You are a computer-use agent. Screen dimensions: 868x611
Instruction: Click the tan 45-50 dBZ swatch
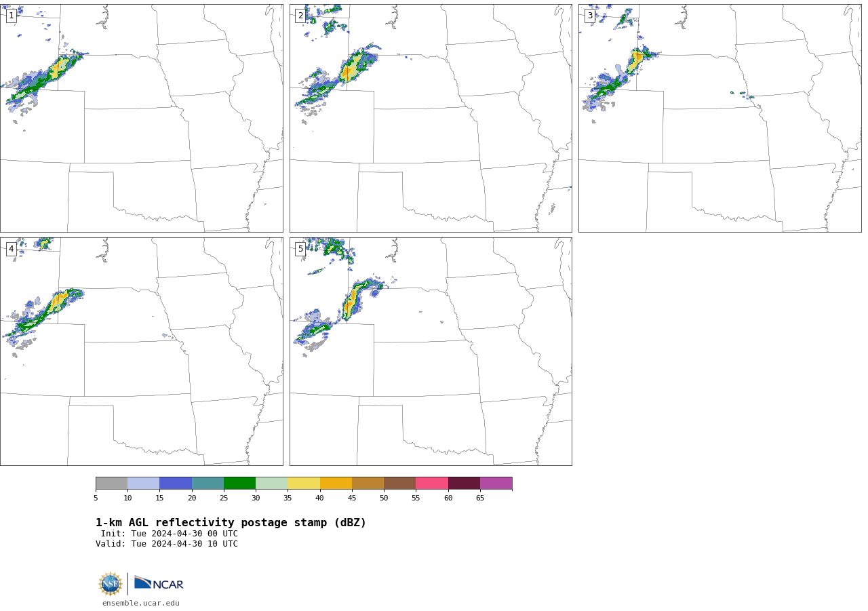click(x=368, y=484)
